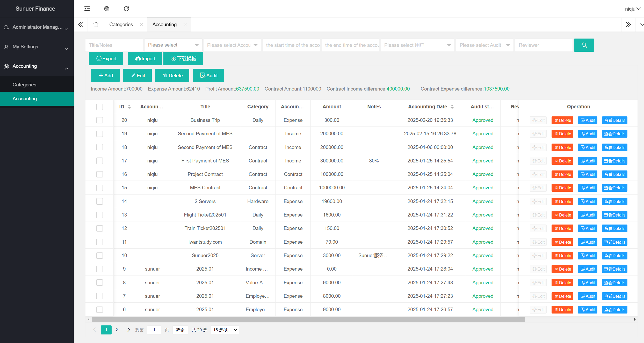This screenshot has height=343, width=644.
Task: Click the toolbar Audit button
Action: (x=208, y=76)
